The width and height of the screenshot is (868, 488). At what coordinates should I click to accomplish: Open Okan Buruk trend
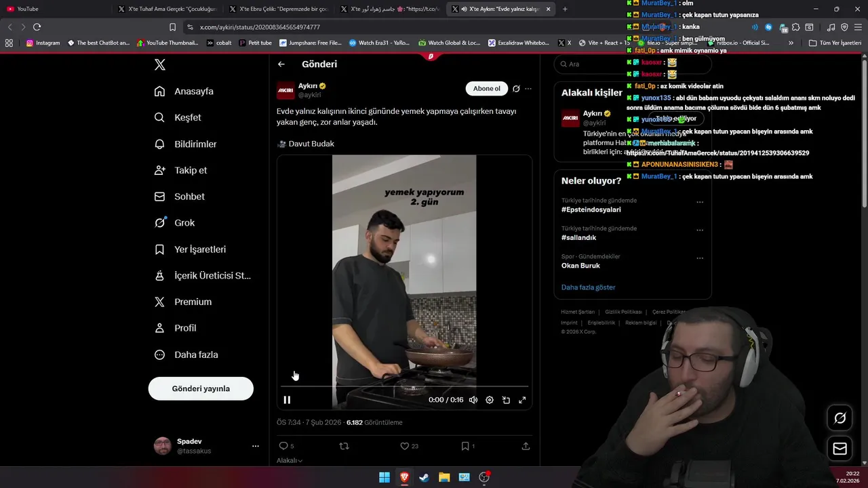[580, 266]
